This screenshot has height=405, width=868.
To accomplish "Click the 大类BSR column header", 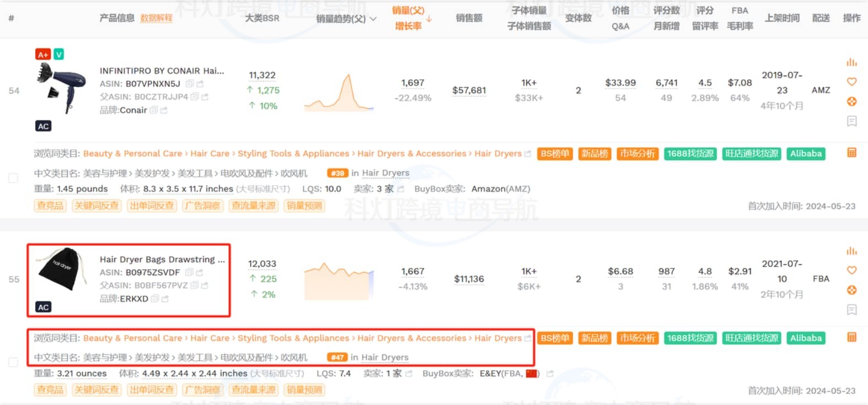I will pos(262,18).
